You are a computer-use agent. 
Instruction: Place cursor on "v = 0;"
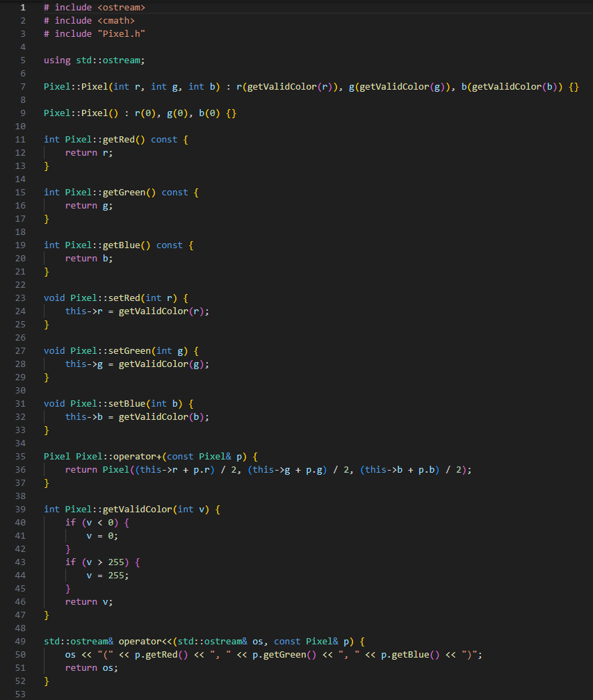click(102, 536)
